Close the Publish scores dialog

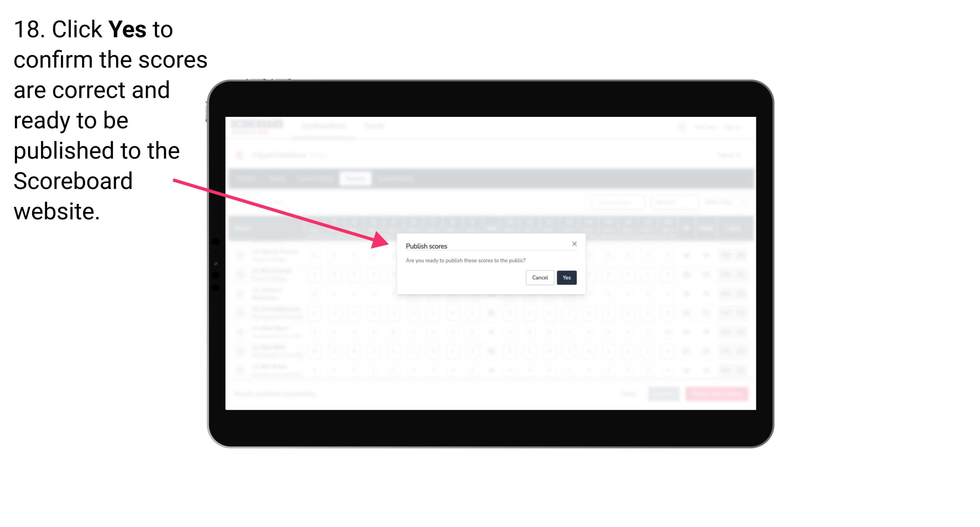pos(574,244)
